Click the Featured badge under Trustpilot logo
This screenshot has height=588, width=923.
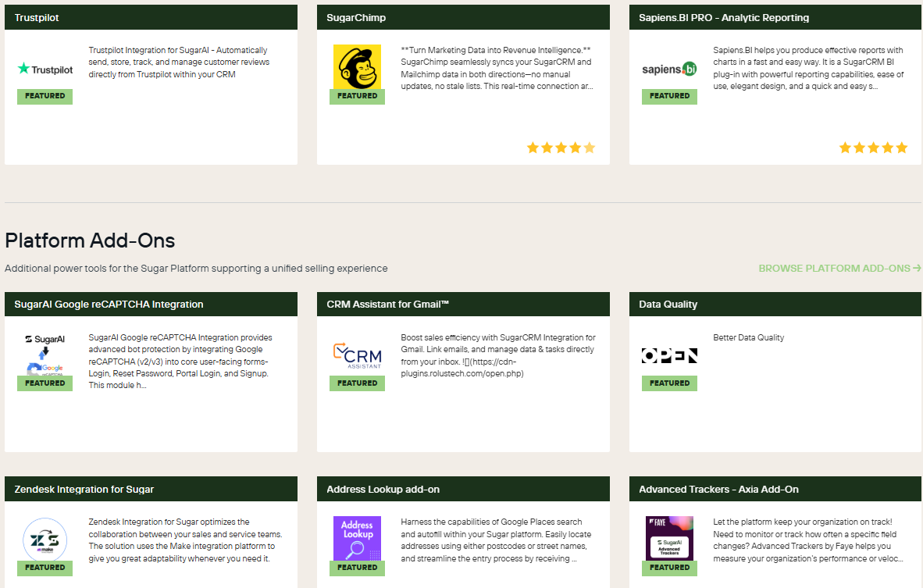[x=45, y=96]
